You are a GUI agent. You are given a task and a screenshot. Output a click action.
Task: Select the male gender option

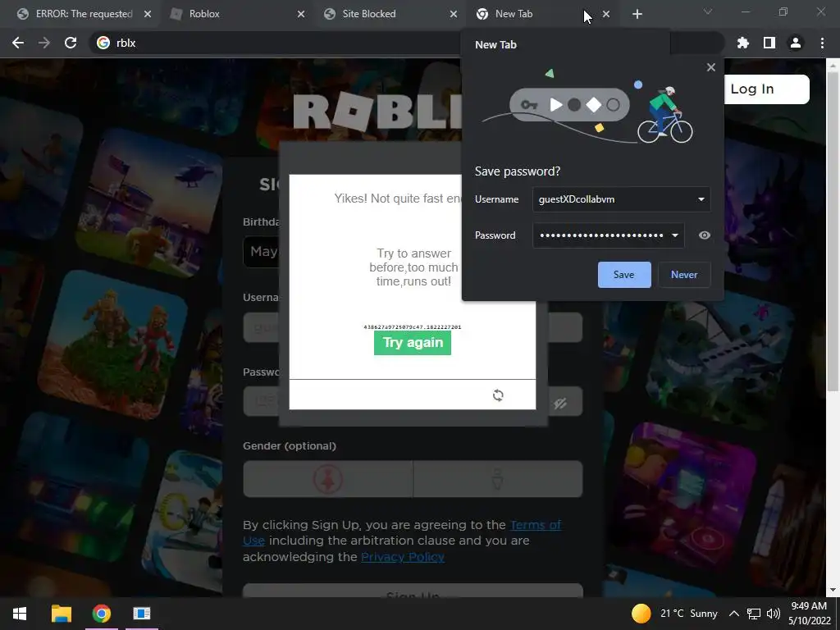click(x=498, y=479)
